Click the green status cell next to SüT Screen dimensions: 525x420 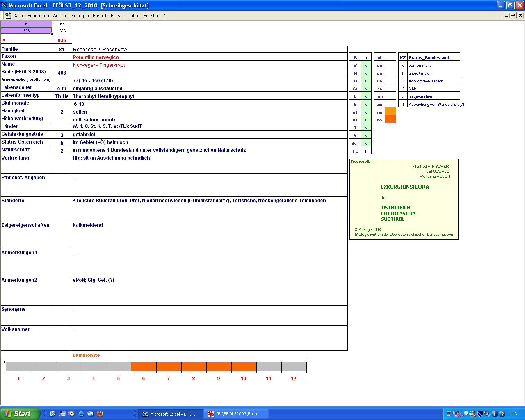pos(366,143)
